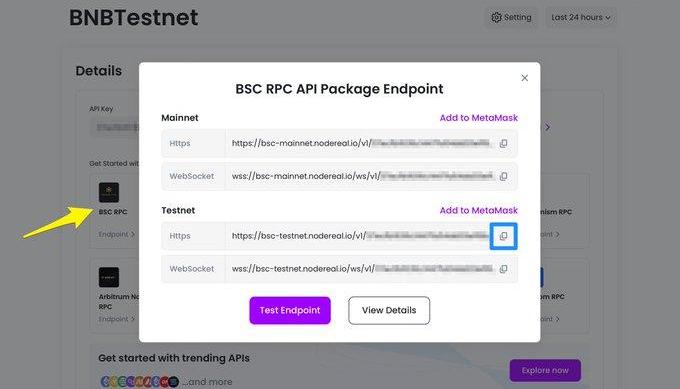Select the Testnet Https URL field

tap(360, 236)
